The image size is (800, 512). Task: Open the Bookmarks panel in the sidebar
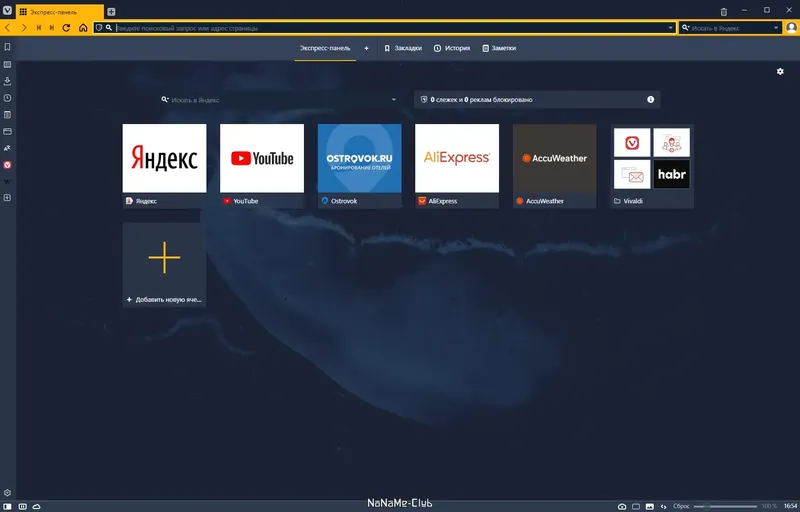coord(7,47)
